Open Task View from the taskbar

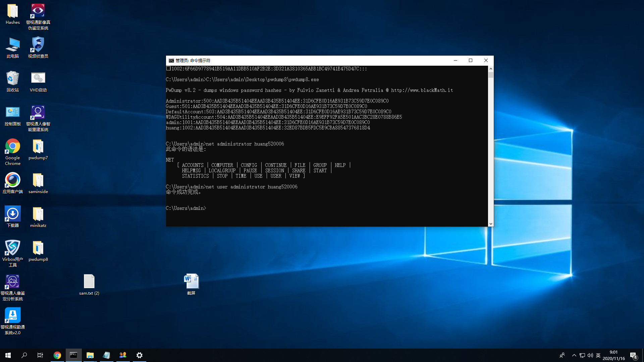pos(40,355)
